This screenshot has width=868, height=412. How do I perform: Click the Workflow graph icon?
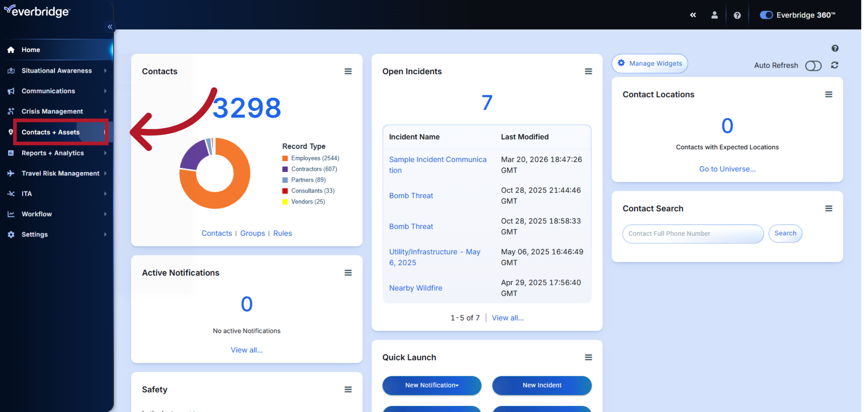(11, 214)
